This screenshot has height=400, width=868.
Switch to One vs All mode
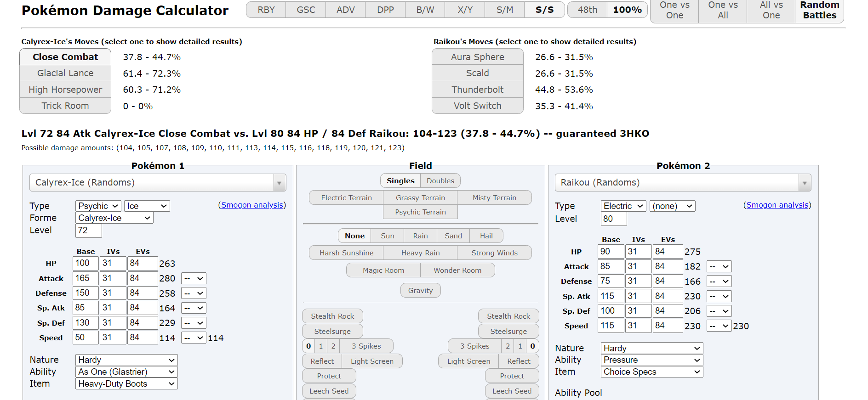[x=723, y=10]
